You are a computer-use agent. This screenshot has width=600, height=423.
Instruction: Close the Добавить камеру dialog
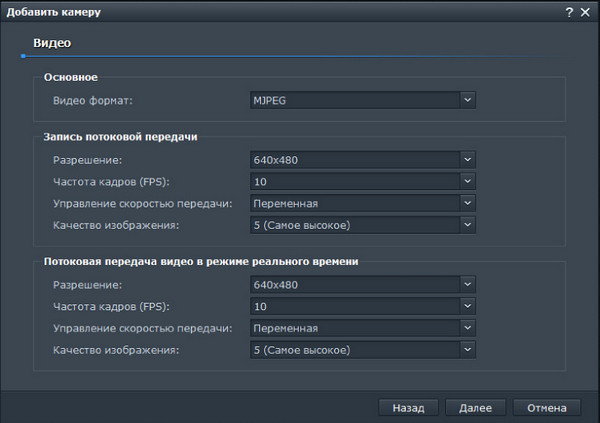point(585,11)
